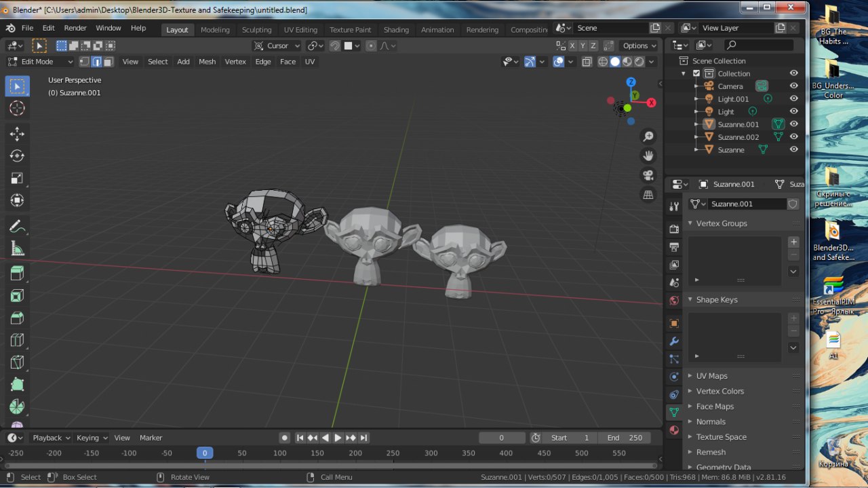Select the 3D Cursor tool
Viewport: 868px width, 488px height.
coord(17,108)
